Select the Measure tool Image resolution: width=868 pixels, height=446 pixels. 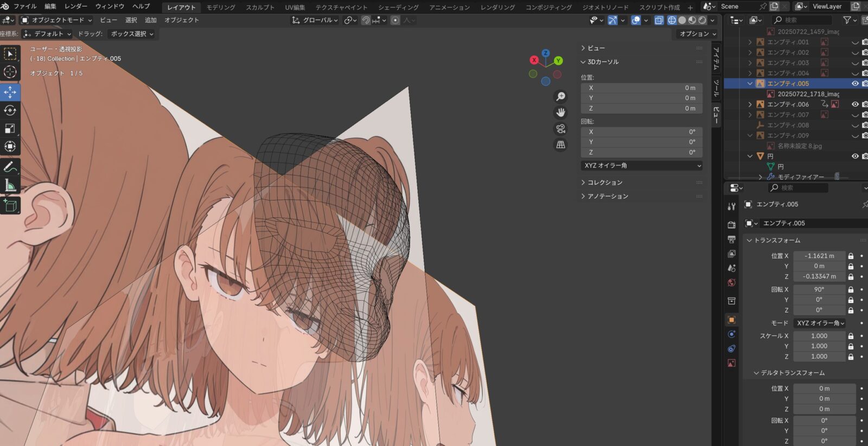(x=10, y=185)
